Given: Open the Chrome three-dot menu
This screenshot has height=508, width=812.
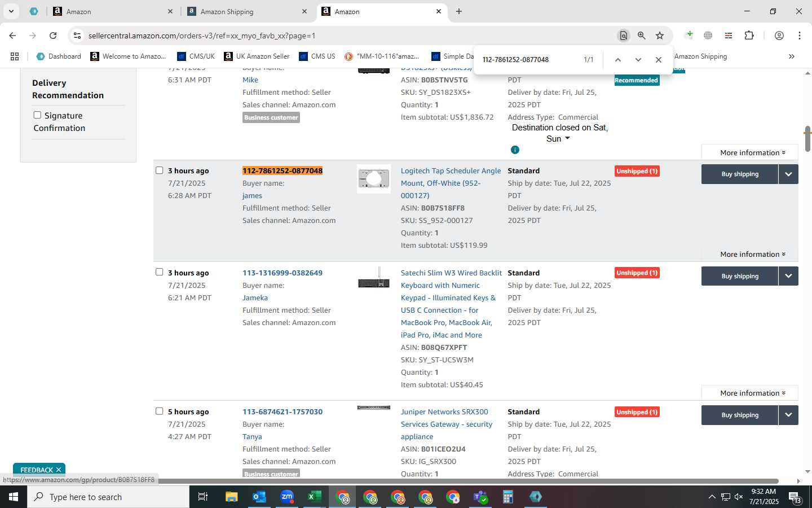Looking at the screenshot, I should pyautogui.click(x=800, y=36).
